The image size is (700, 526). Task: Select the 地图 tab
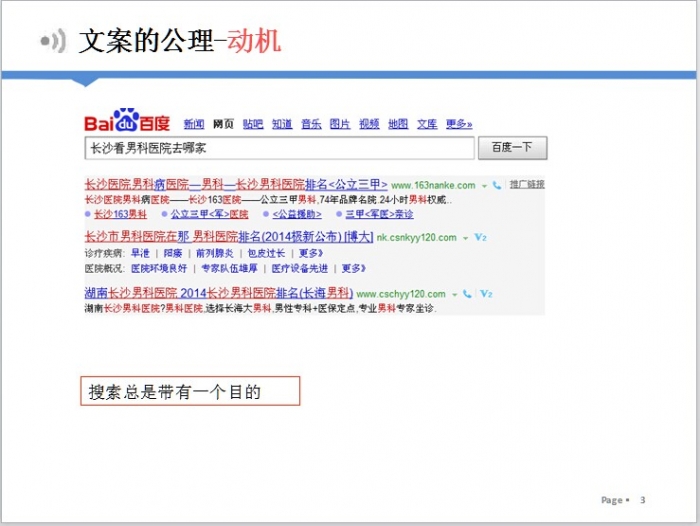pos(398,124)
